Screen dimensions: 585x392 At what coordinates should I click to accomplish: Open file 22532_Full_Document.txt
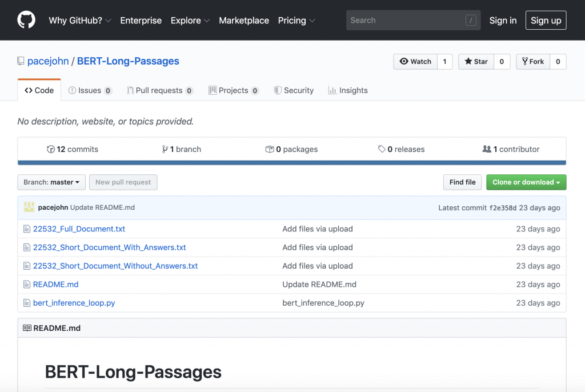(79, 229)
